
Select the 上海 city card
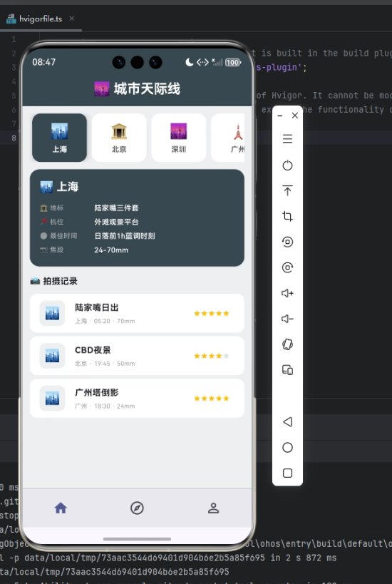[x=60, y=138]
